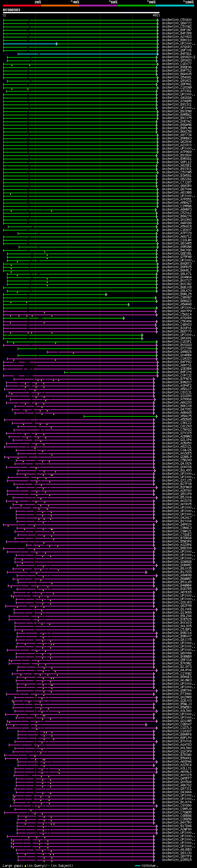
Task: Select the UniRef100_B9MQT3 label
Action: [x=176, y=264]
